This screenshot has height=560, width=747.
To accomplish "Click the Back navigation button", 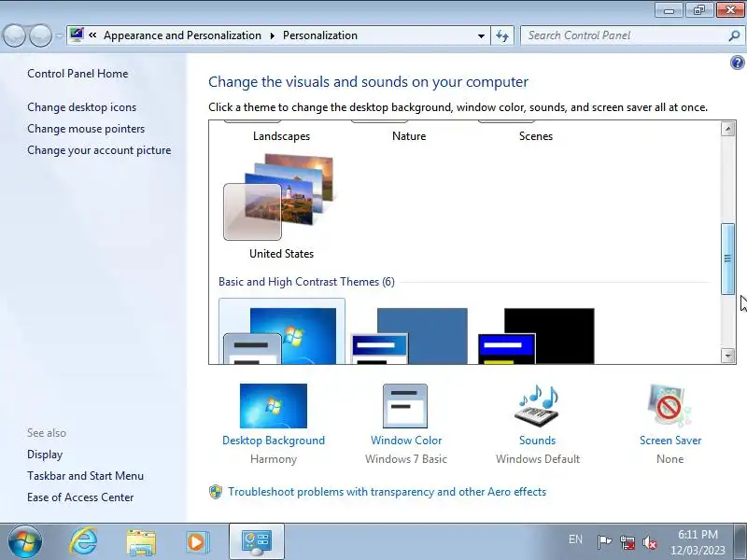I will 14,35.
